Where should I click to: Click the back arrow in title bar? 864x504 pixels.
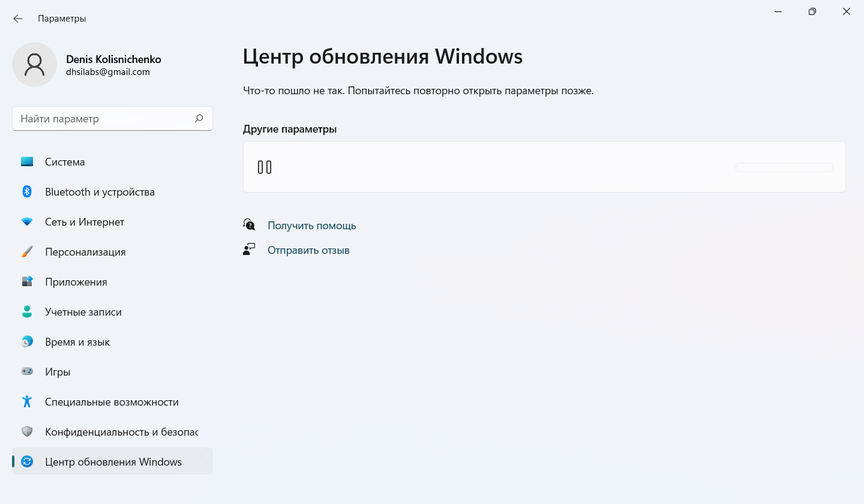(x=18, y=19)
